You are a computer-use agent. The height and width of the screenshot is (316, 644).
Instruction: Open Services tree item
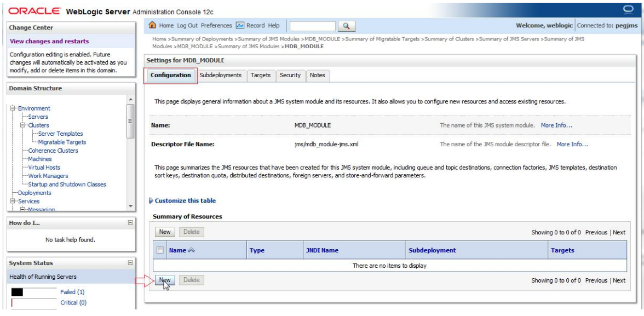[28, 202]
